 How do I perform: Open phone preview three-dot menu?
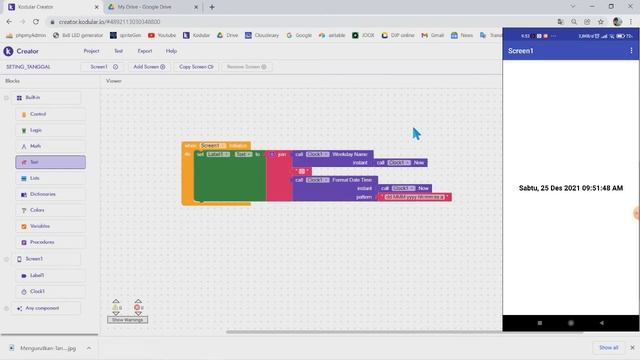631,51
